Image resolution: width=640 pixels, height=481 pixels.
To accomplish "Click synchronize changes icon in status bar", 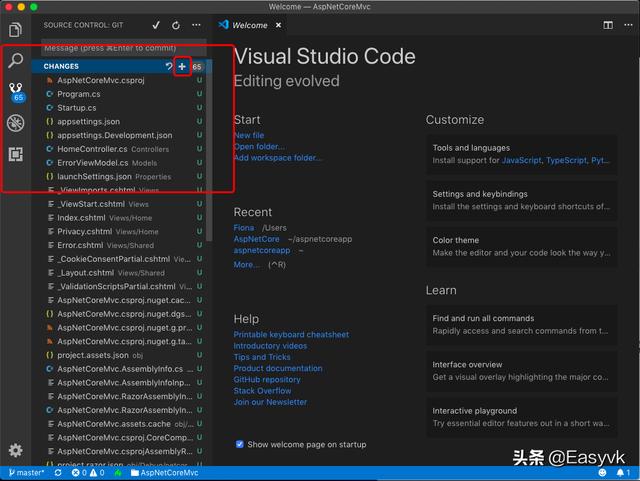I will tap(58, 472).
